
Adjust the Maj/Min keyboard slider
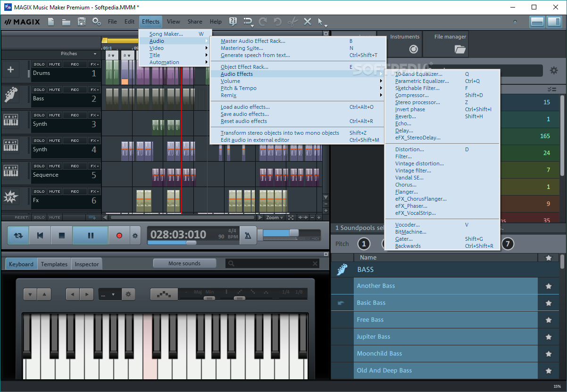click(x=209, y=298)
